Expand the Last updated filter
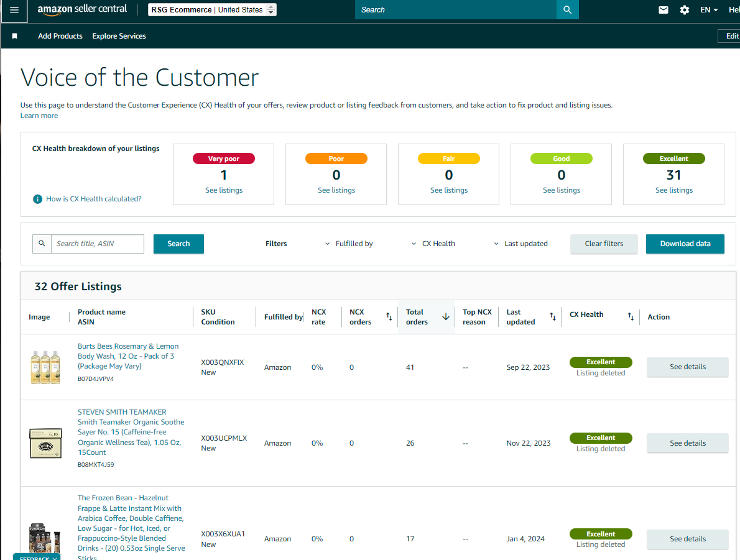740x560 pixels. [x=520, y=244]
